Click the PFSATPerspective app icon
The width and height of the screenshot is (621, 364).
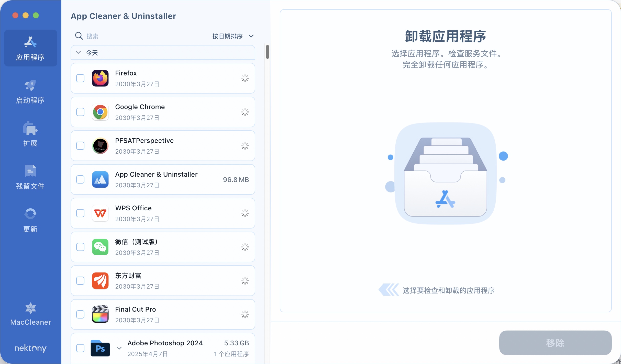100,146
